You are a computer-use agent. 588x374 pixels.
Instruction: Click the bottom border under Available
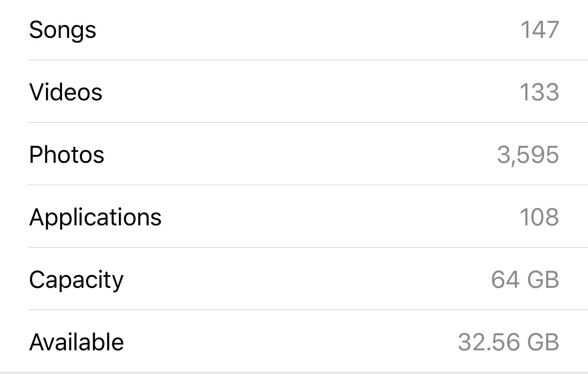[x=294, y=373]
